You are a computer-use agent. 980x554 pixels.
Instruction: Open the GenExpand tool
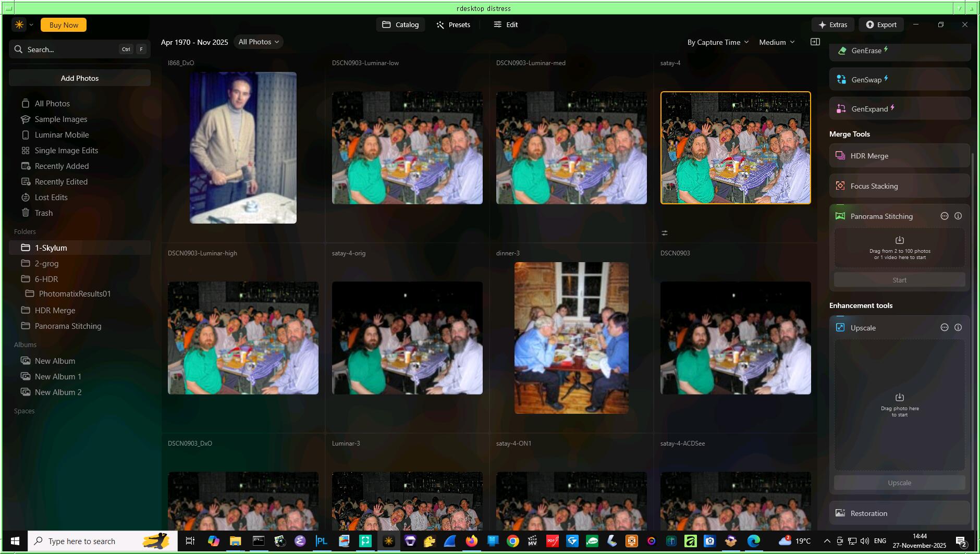869,109
